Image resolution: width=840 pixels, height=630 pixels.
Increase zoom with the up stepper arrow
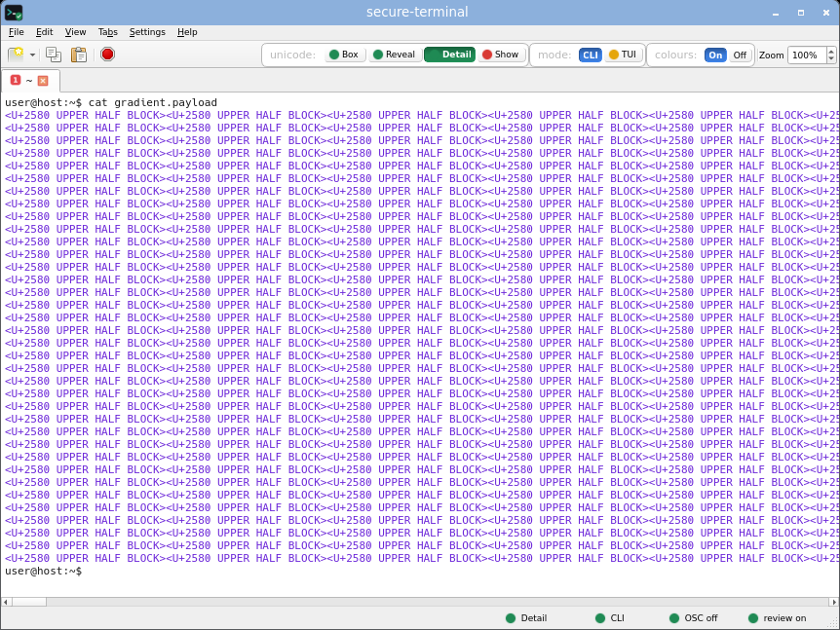tap(831, 51)
